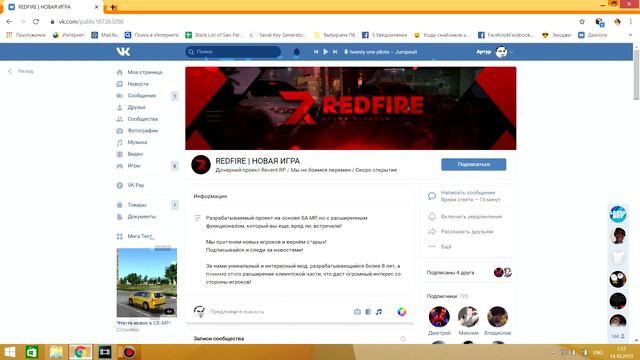
Task: Attach a photo using the camera icon
Action: tap(357, 312)
